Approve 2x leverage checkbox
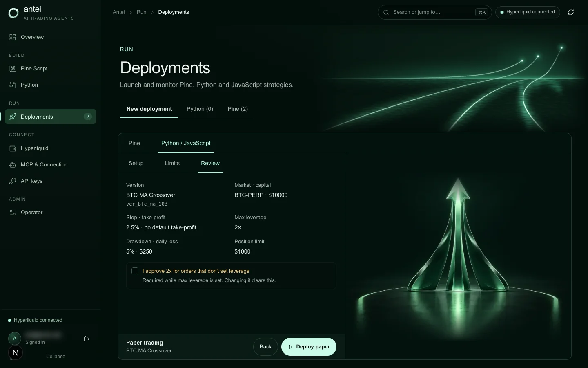The height and width of the screenshot is (368, 588). click(135, 271)
